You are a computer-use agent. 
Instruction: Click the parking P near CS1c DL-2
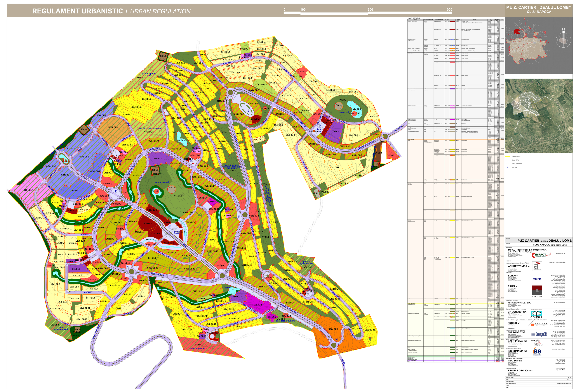tap(128, 267)
